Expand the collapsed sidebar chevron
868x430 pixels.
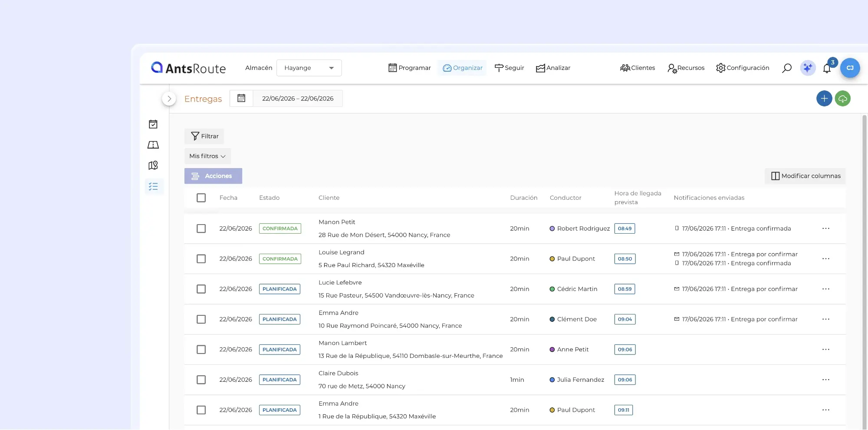point(169,99)
